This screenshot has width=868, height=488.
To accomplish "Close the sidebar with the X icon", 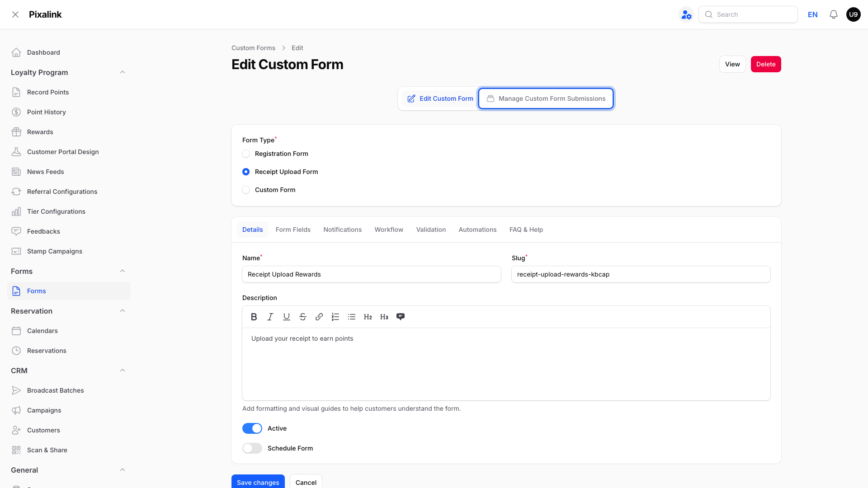I will (x=15, y=14).
